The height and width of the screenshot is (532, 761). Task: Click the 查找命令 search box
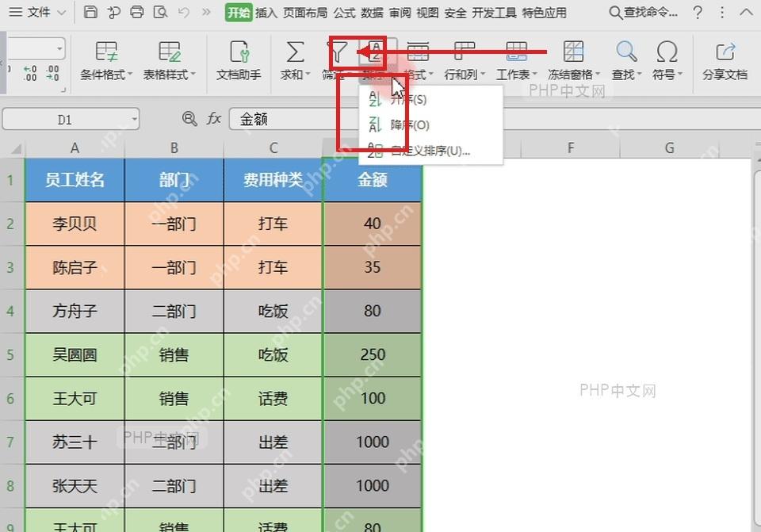coord(644,13)
